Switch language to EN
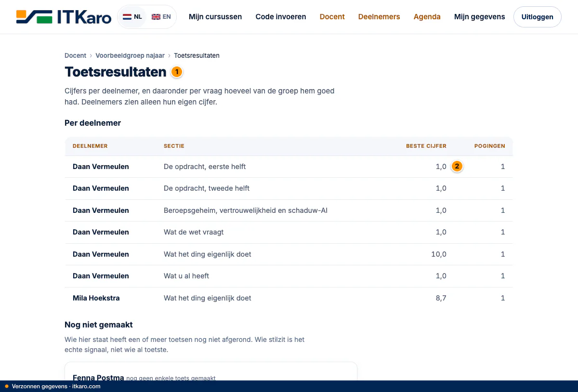578x392 pixels. coord(161,17)
